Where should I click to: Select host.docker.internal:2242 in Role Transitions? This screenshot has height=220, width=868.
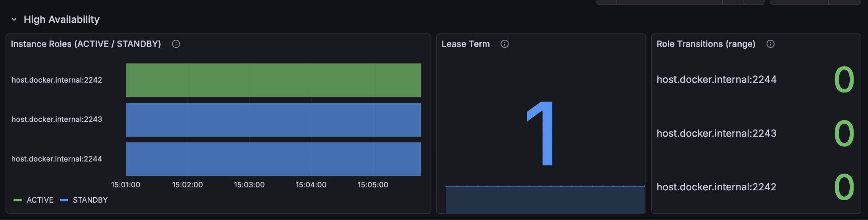click(716, 187)
